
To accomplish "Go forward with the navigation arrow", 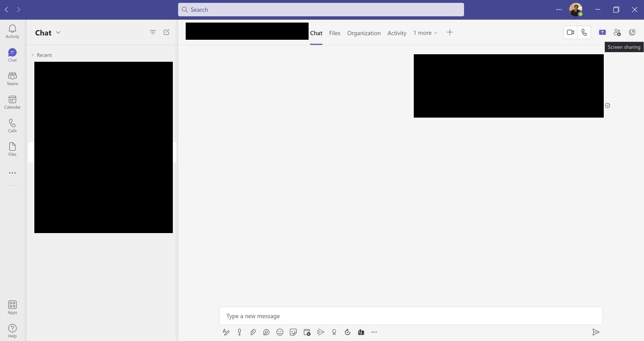I will pyautogui.click(x=19, y=10).
